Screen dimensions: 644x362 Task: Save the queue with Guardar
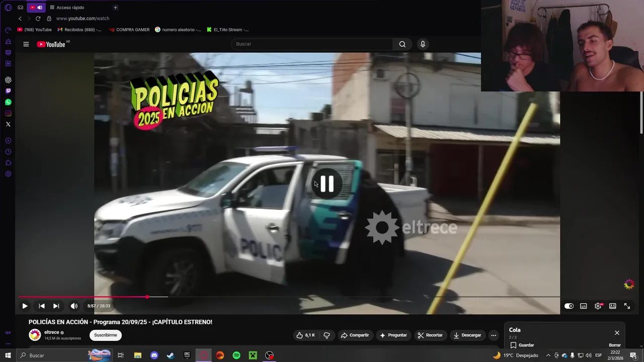(x=522, y=345)
